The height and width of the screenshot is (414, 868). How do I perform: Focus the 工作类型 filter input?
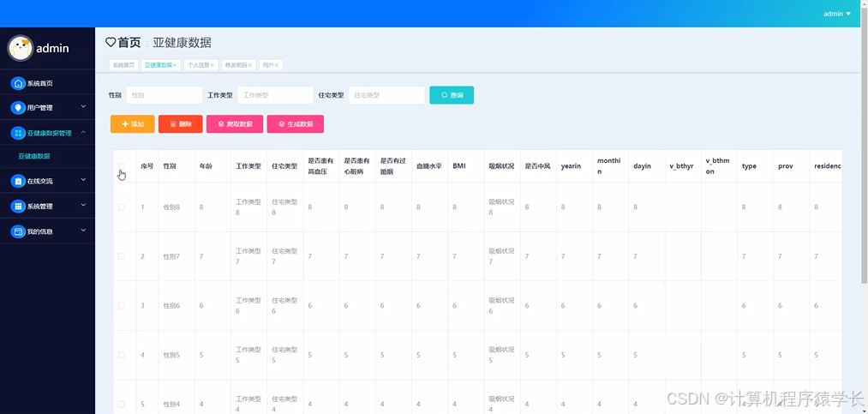tap(276, 95)
